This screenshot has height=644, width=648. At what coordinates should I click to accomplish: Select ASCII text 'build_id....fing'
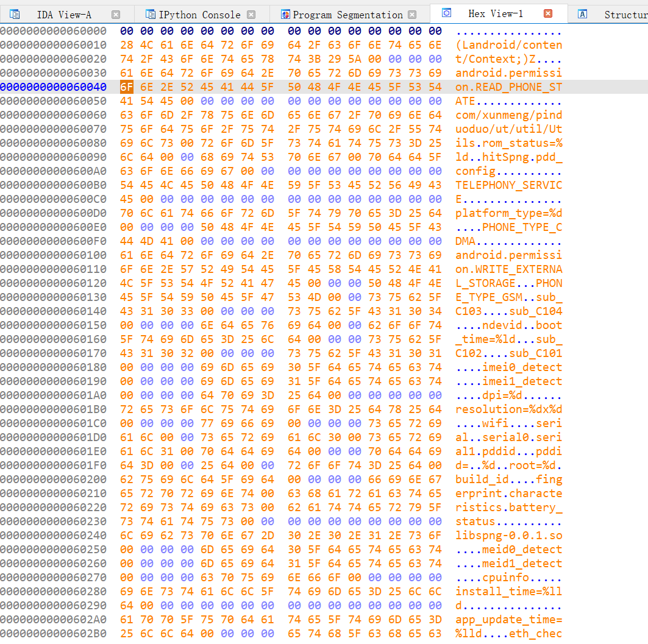(509, 479)
